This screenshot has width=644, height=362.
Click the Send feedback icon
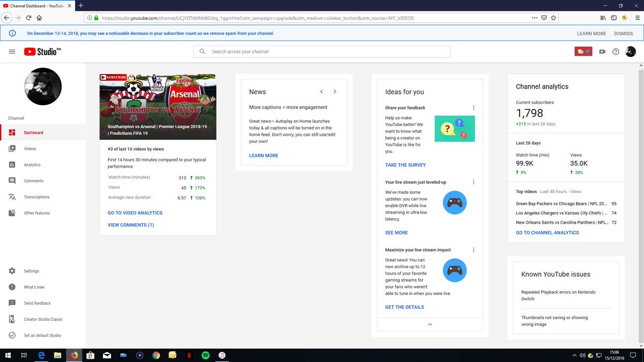click(x=12, y=303)
